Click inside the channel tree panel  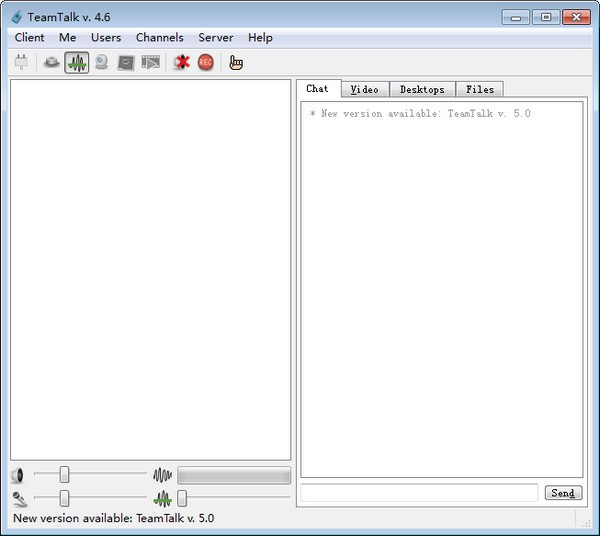coord(150,270)
